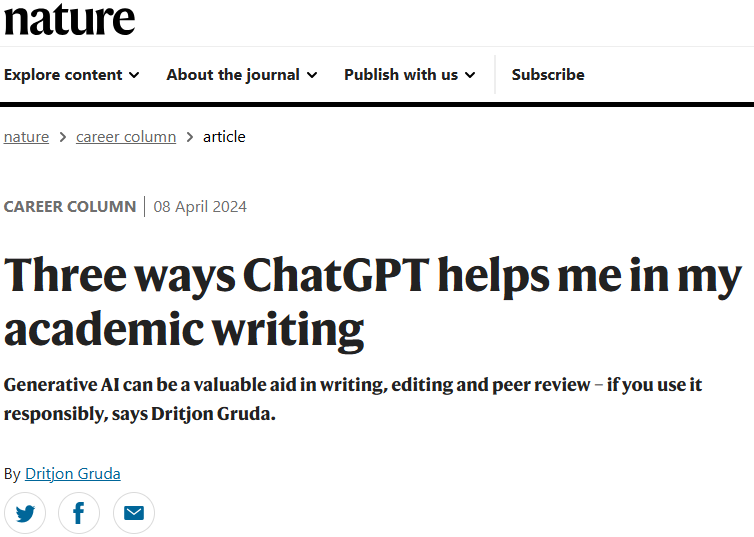Screen dimensions: 754x537
Task: Click breadcrumb arrow after career column
Action: click(x=190, y=137)
